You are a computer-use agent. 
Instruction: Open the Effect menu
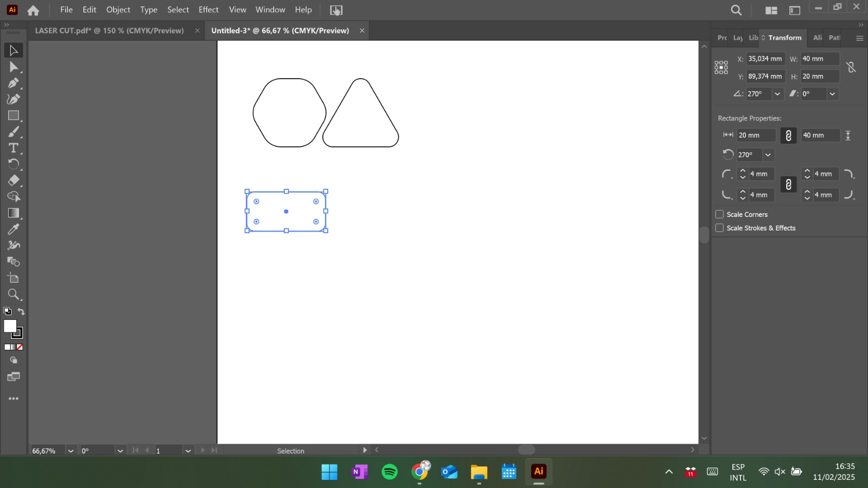(x=208, y=10)
